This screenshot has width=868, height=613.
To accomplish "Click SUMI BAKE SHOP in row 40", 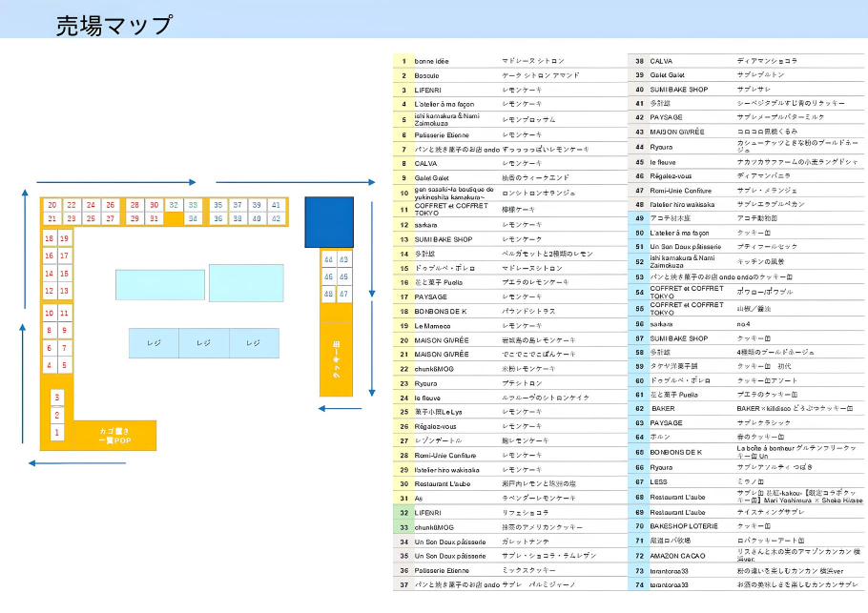I will click(x=679, y=90).
